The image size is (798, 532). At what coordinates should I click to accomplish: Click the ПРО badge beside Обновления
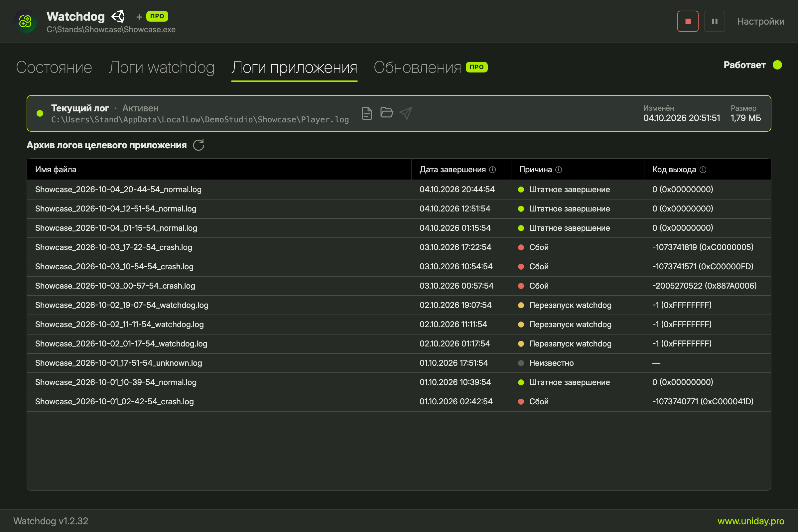point(476,67)
